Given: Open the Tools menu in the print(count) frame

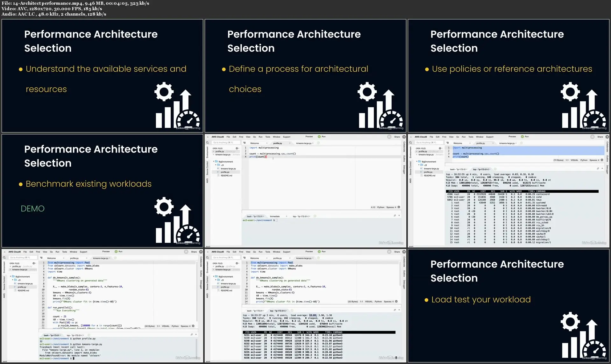Looking at the screenshot, I should click(268, 137).
